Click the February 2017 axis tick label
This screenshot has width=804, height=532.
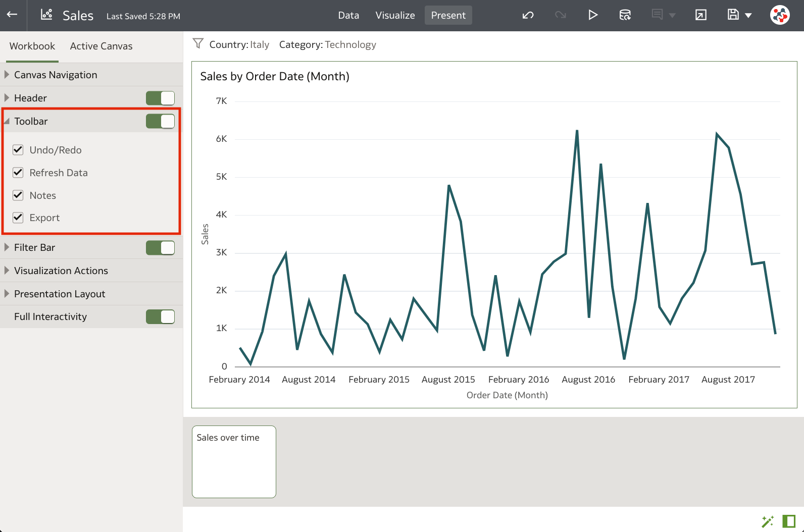point(659,379)
